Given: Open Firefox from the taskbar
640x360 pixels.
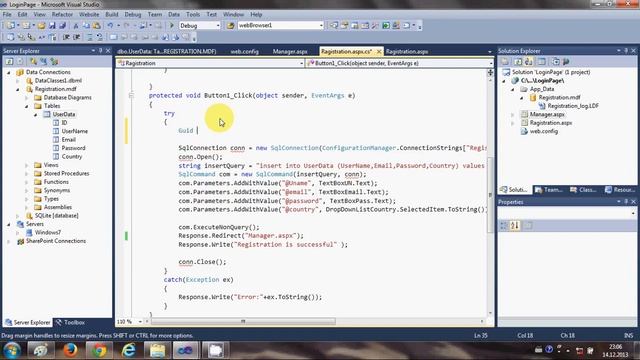Looking at the screenshot, I should pyautogui.click(x=70, y=350).
